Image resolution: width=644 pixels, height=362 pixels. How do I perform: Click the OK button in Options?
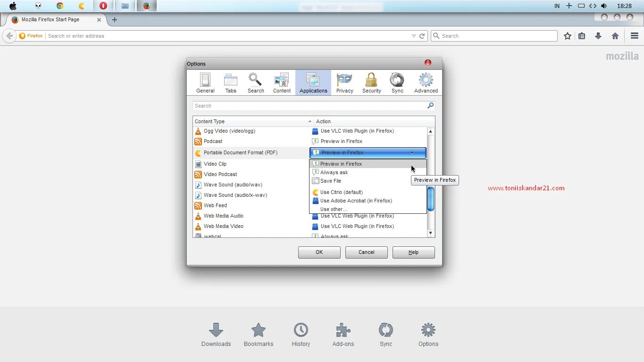click(x=319, y=252)
